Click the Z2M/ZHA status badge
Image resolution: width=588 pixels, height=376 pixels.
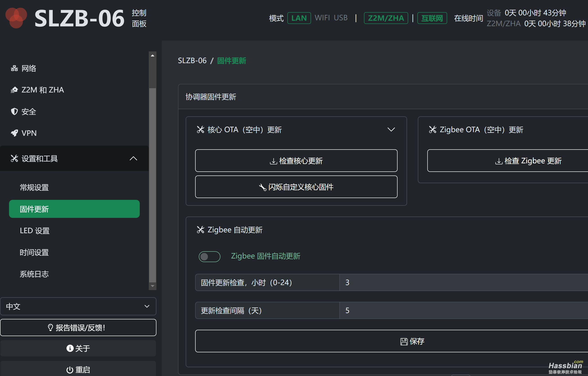[x=386, y=18]
